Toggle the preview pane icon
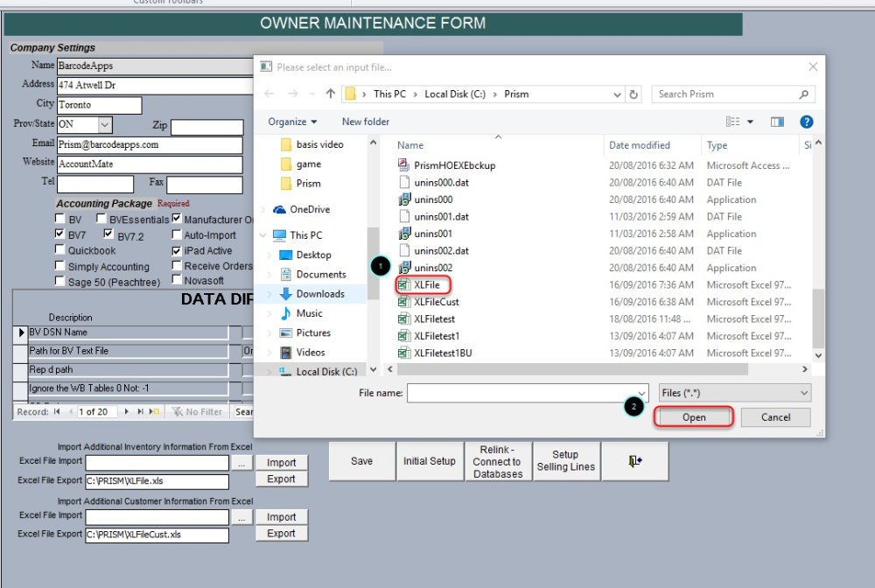Screen dimensions: 875x588 click(775, 122)
